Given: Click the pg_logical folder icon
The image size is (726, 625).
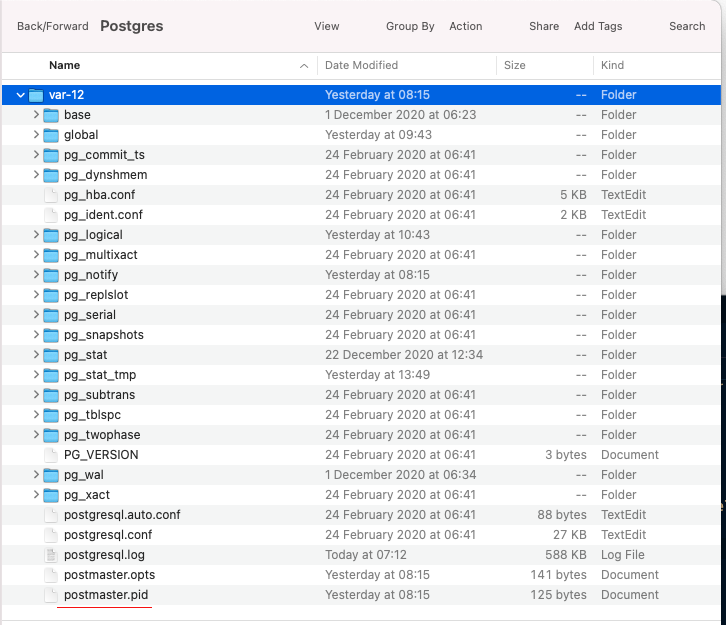Looking at the screenshot, I should click(51, 235).
